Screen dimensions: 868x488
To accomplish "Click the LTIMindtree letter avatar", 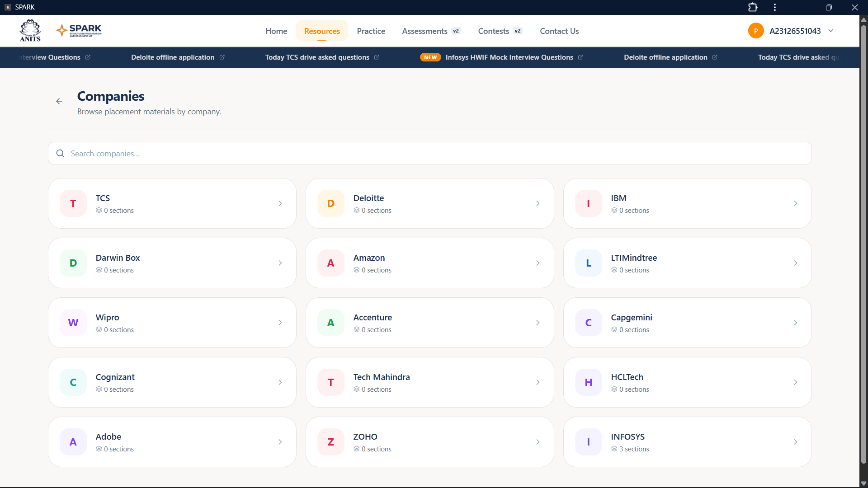I will 589,263.
